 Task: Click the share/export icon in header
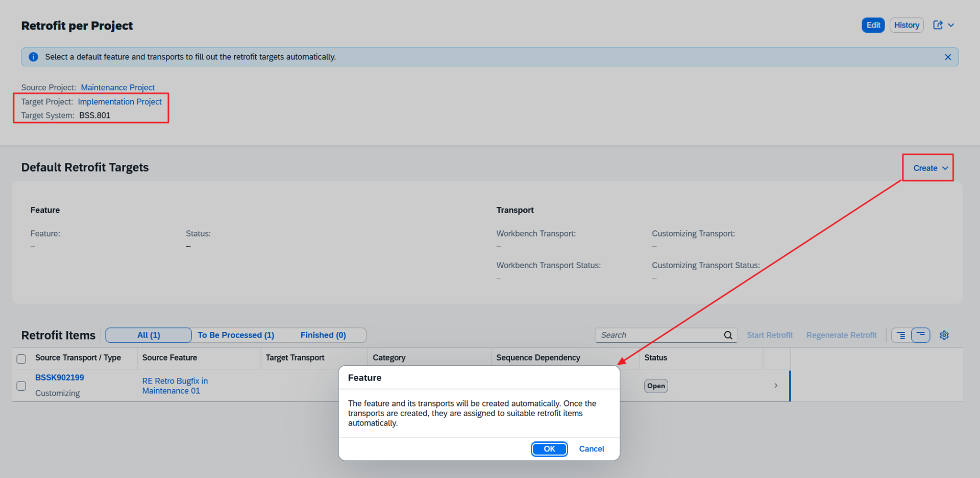(938, 25)
